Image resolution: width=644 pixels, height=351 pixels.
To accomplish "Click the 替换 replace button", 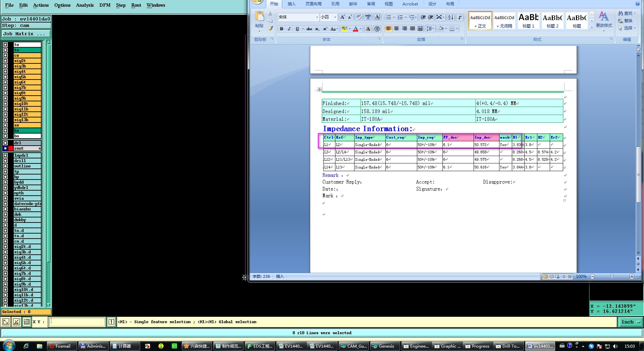I will pyautogui.click(x=626, y=20).
